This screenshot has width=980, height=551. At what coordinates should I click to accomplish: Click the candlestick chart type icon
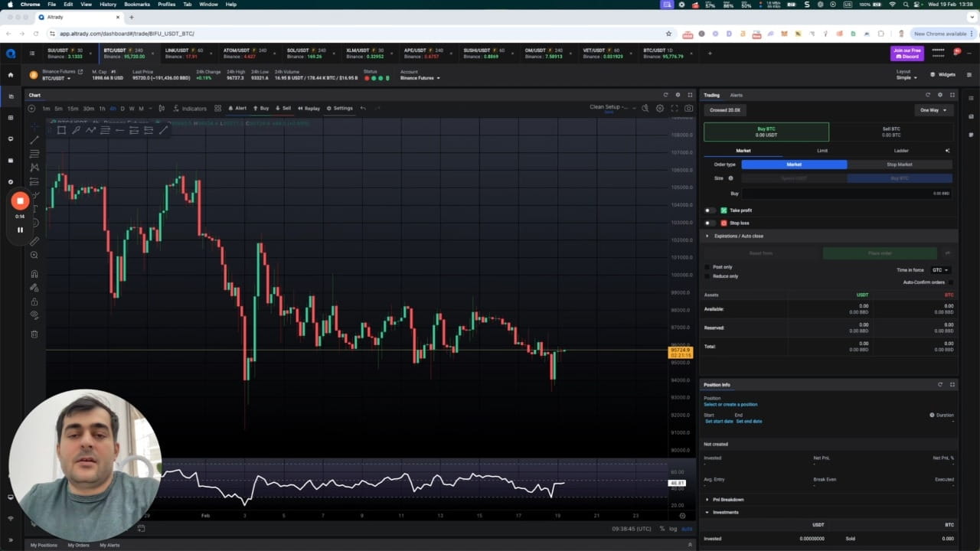coord(162,108)
